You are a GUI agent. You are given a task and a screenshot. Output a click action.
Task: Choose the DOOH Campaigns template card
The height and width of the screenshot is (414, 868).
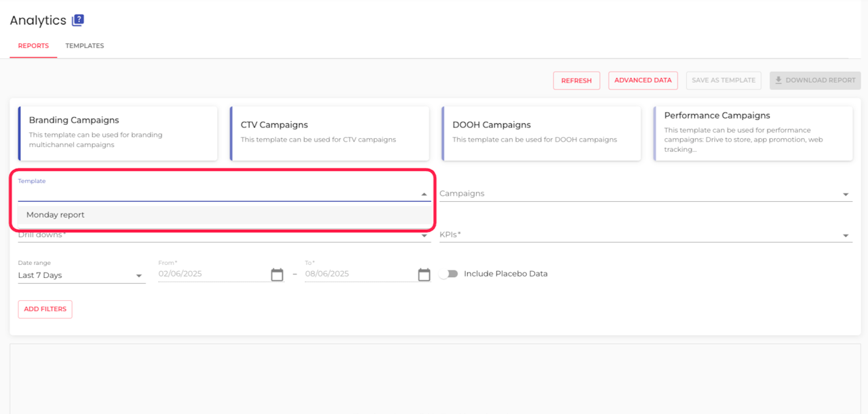[x=541, y=133]
